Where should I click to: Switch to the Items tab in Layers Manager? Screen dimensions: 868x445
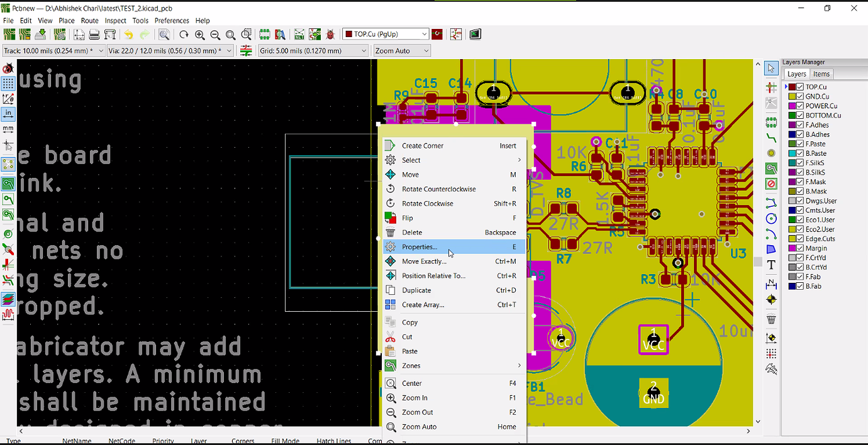coord(821,74)
